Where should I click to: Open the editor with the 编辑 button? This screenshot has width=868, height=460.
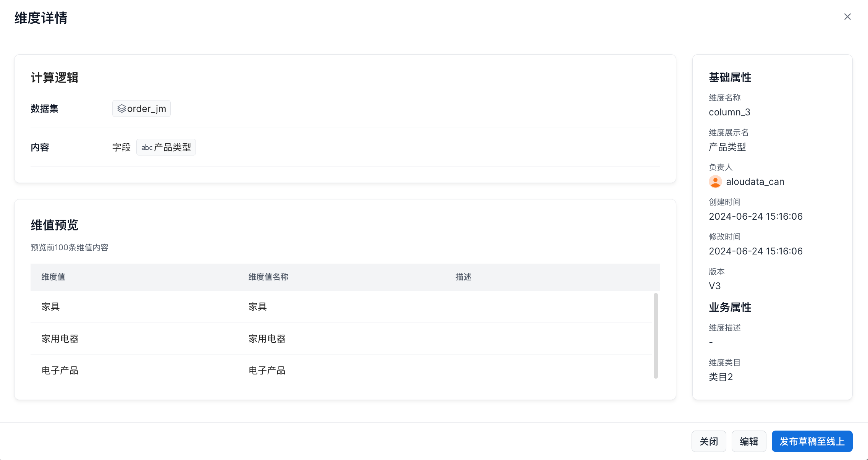point(748,441)
